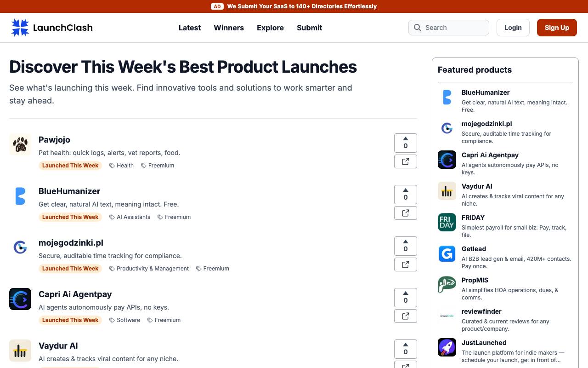Click the featured Getlead logo
Screen dimensions: 588x368
[447, 253]
